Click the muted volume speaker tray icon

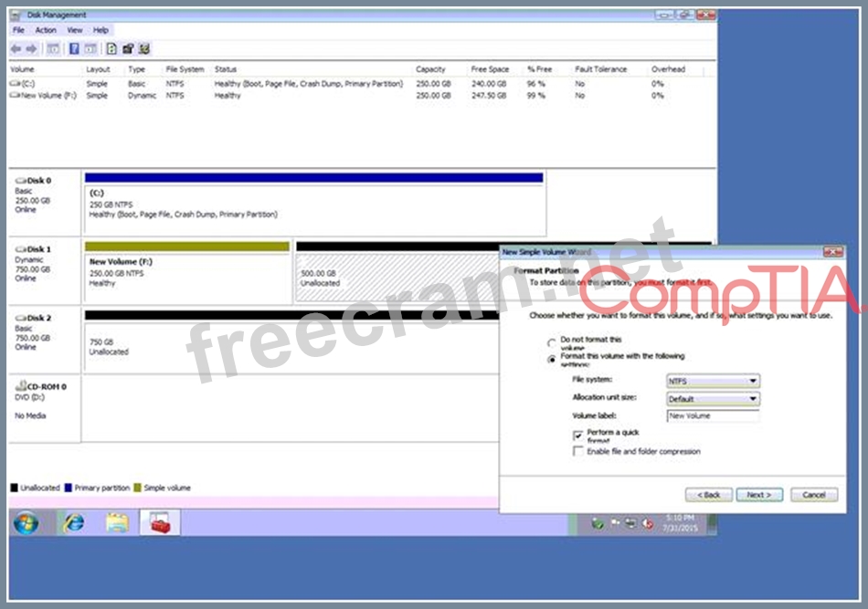coord(648,523)
